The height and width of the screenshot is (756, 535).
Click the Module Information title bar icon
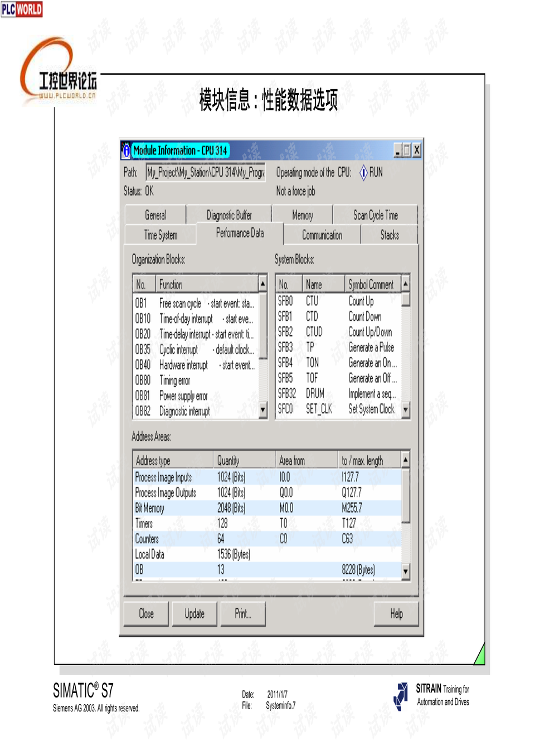pyautogui.click(x=127, y=150)
